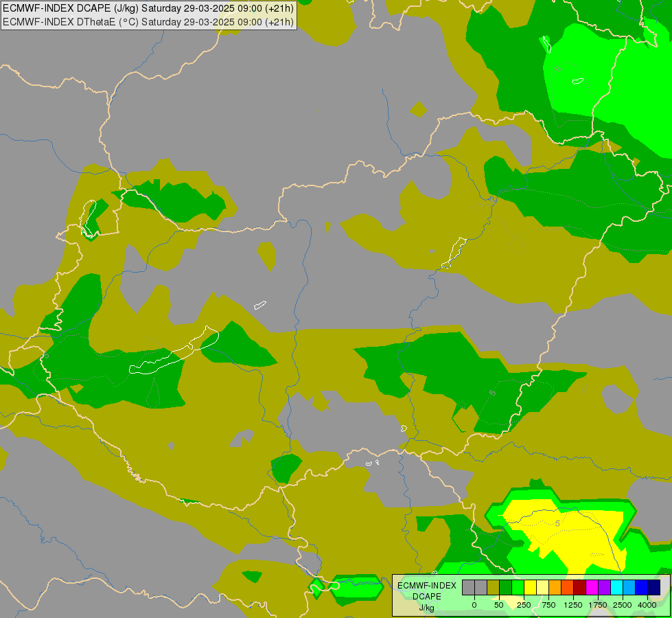672x618 pixels.
Task: Select the magenta legend swatch
Action: tap(592, 587)
